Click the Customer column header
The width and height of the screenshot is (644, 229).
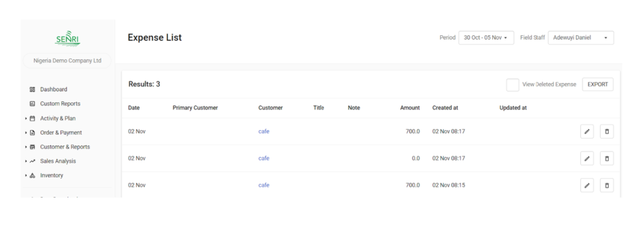pyautogui.click(x=270, y=108)
